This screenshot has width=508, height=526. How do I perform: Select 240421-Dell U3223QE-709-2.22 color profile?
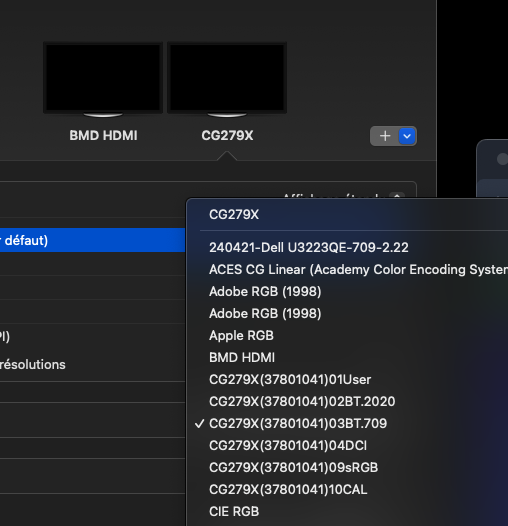pyautogui.click(x=309, y=248)
